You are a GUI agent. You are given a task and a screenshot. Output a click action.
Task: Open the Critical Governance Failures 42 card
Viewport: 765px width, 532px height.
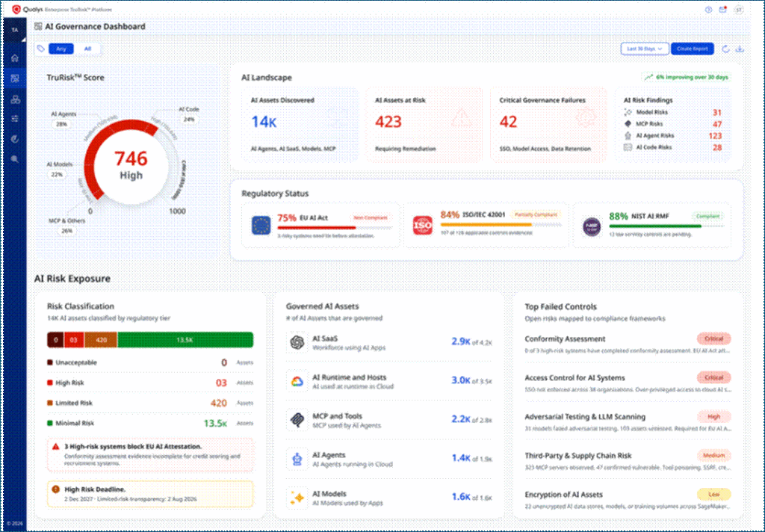(548, 125)
